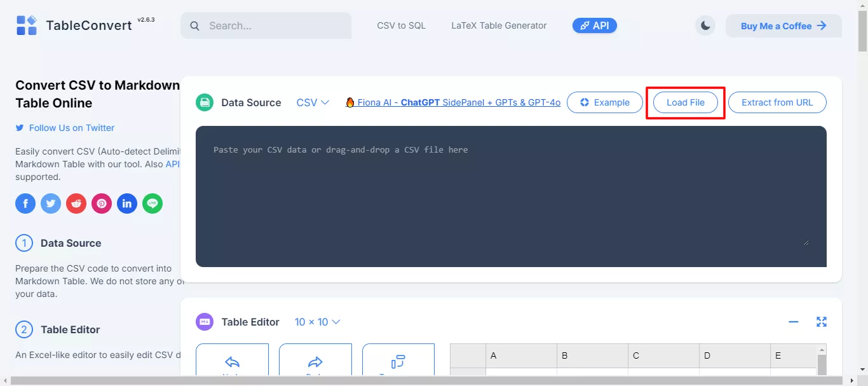Switch to the CSV to SQL converter

[x=401, y=25]
